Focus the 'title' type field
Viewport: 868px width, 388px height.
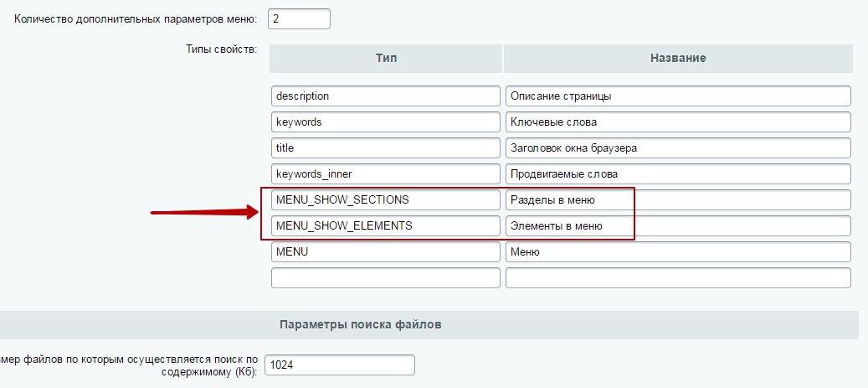click(385, 148)
